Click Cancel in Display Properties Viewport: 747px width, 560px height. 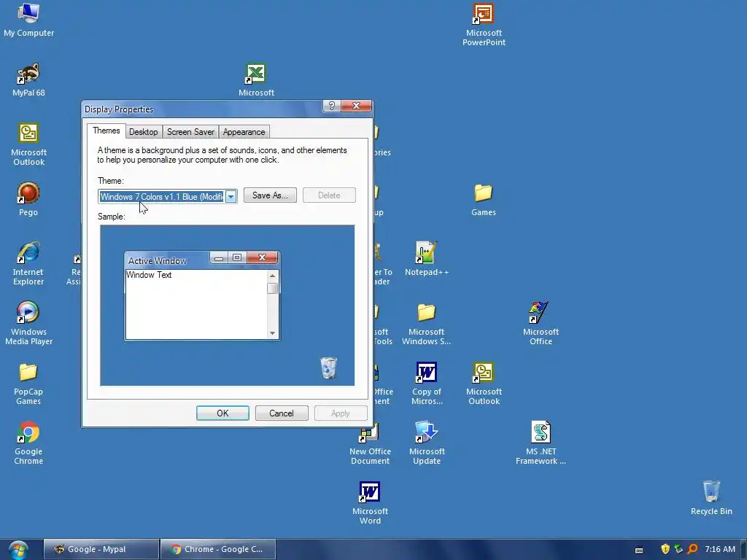(282, 413)
